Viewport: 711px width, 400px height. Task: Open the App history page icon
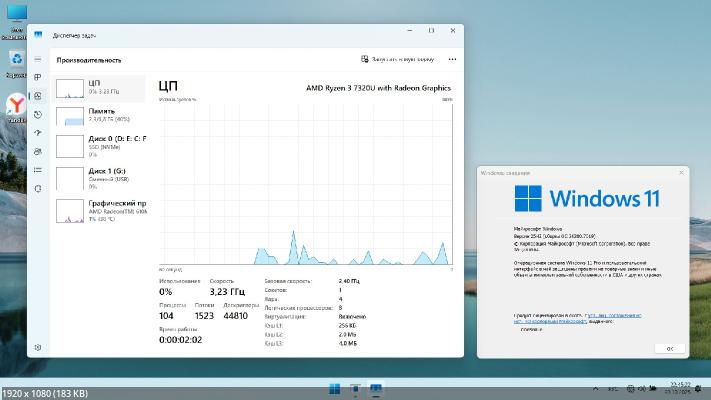coord(38,115)
